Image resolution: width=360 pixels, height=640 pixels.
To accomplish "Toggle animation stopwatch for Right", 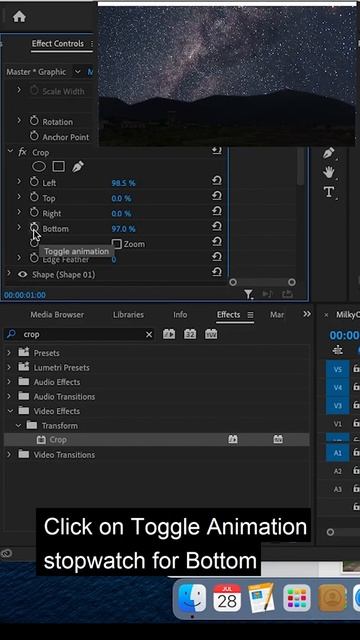I will tap(34, 213).
